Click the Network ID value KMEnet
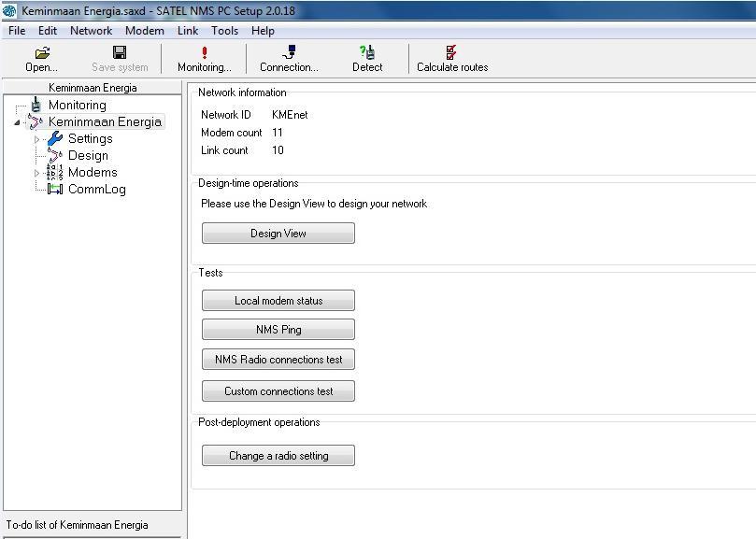Viewport: 756px width, 539px height. 290,115
